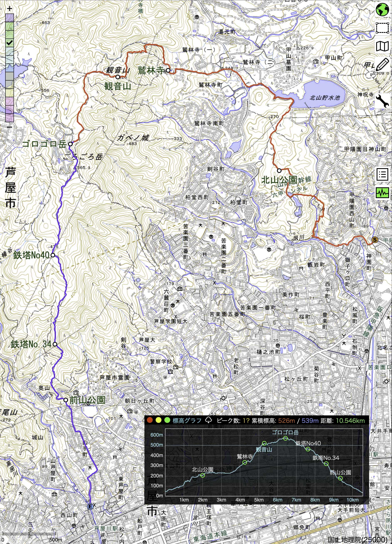Click the E end marker on map
Screen dimensions: 392x544
pos(90,507)
